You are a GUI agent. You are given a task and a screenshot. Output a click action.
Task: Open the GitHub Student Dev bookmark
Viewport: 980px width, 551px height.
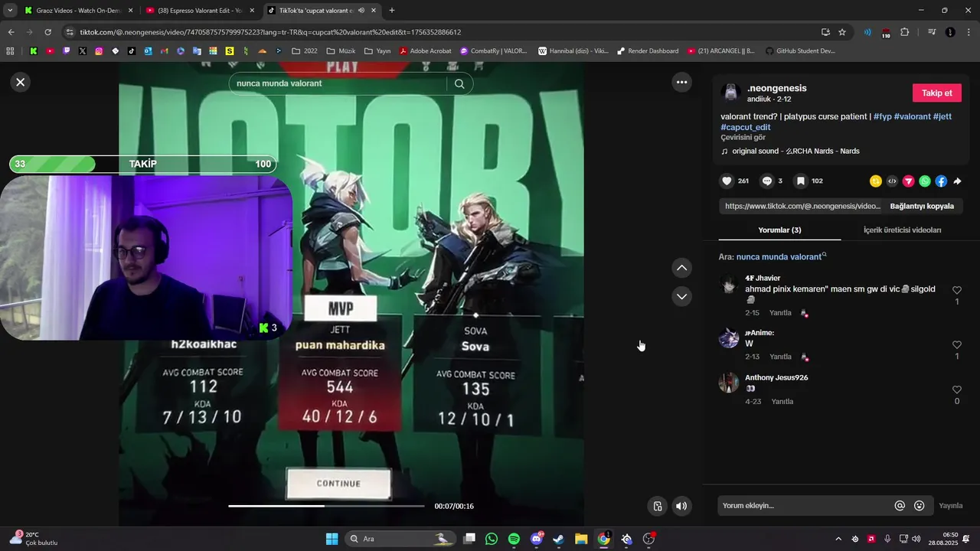(799, 51)
